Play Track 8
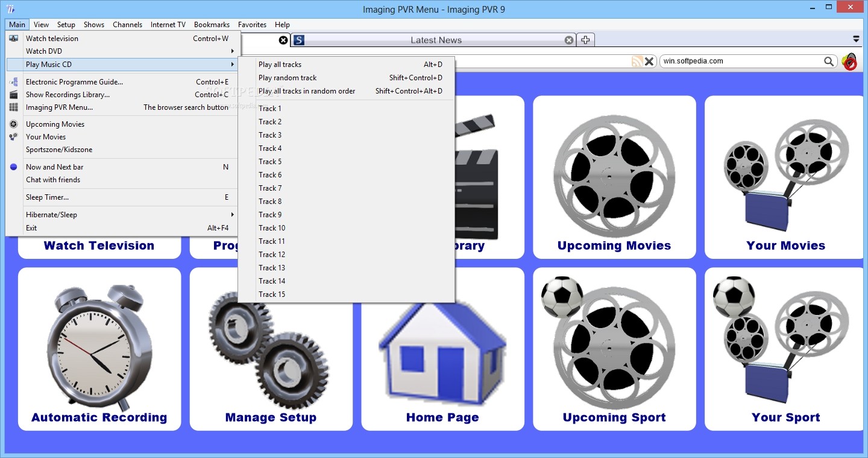This screenshot has width=868, height=458. click(346, 202)
